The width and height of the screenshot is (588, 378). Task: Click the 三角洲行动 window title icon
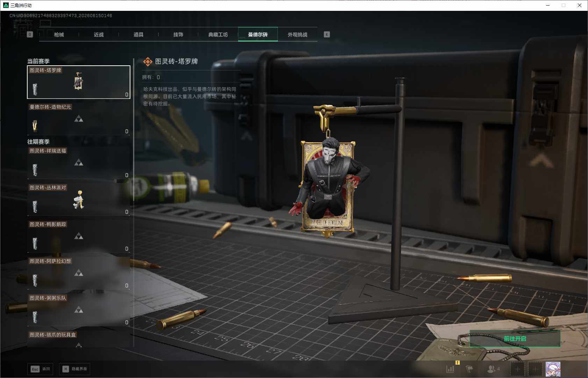click(6, 5)
